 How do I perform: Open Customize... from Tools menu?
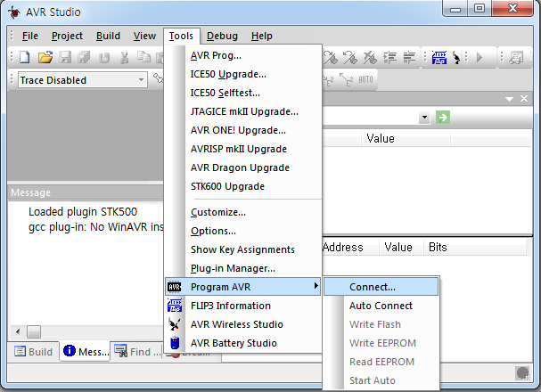pos(243,212)
